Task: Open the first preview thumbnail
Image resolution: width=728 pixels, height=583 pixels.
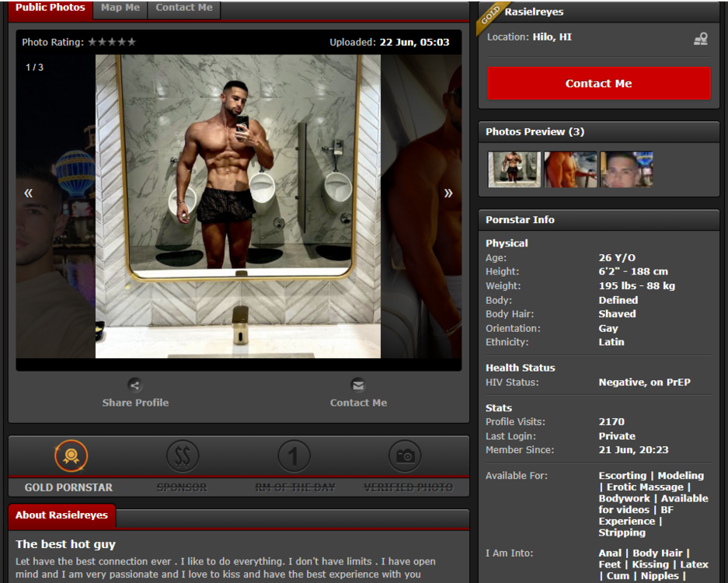Action: pyautogui.click(x=514, y=169)
